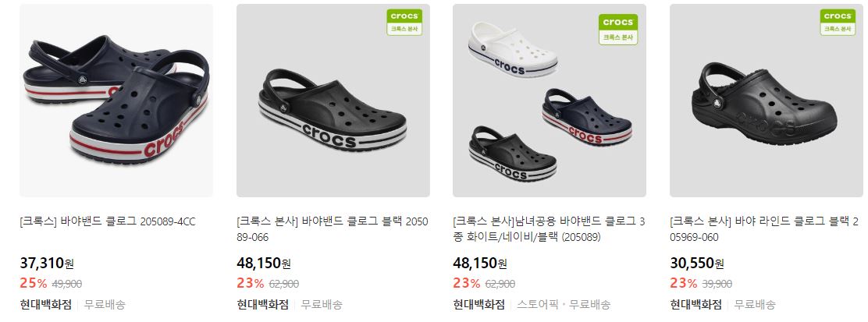Open title 바야 라인드 클로그 블랙
Screen dimensions: 868x322
764,229
